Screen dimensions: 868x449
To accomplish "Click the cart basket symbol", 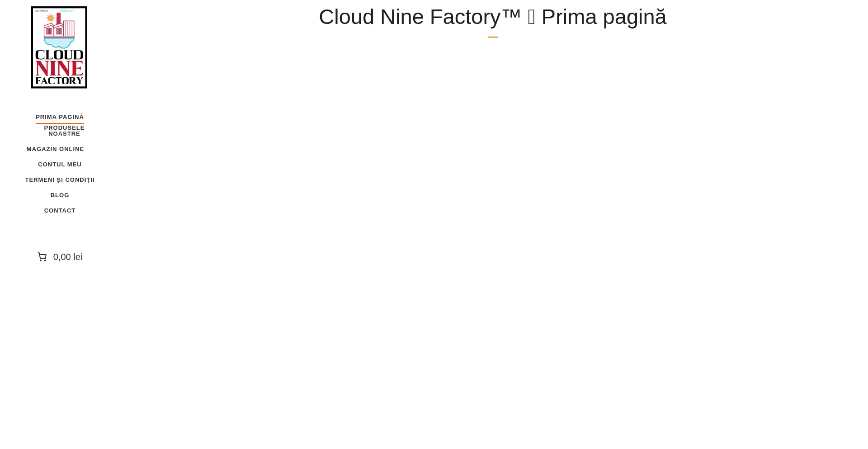I will pos(42,257).
